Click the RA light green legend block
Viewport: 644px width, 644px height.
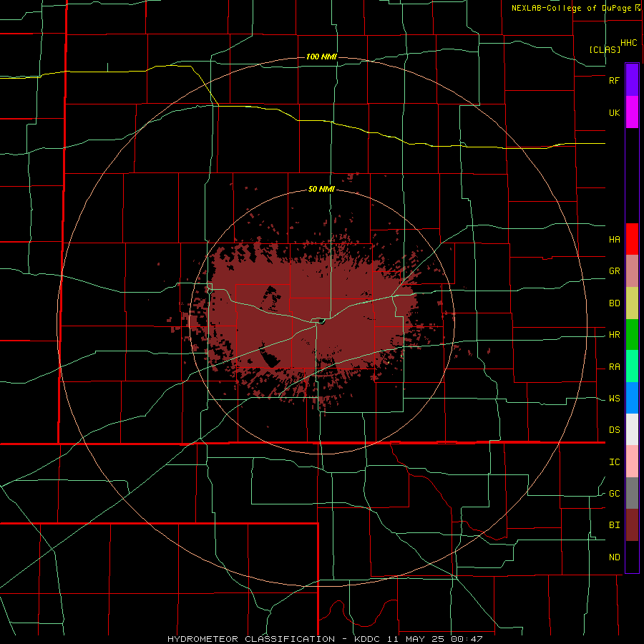pos(632,366)
